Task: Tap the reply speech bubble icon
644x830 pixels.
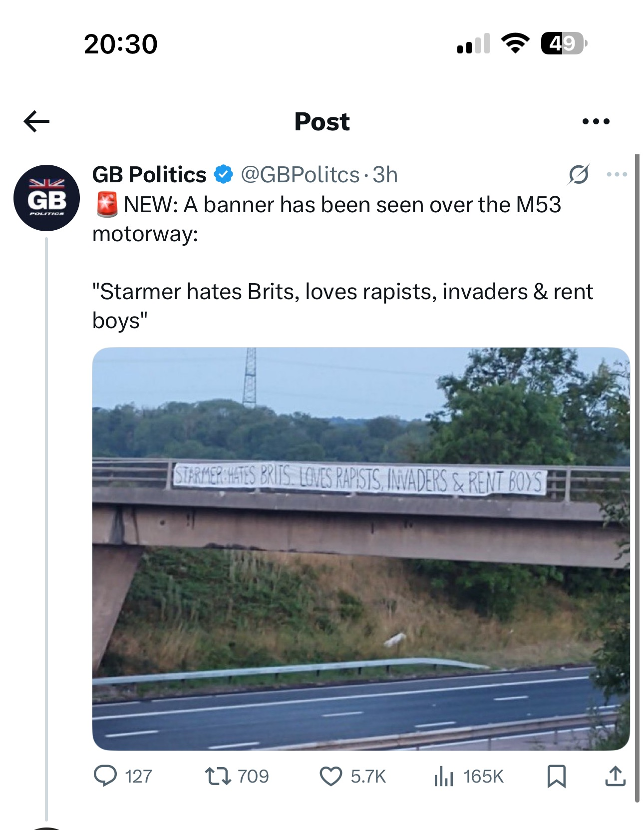Action: click(x=105, y=776)
